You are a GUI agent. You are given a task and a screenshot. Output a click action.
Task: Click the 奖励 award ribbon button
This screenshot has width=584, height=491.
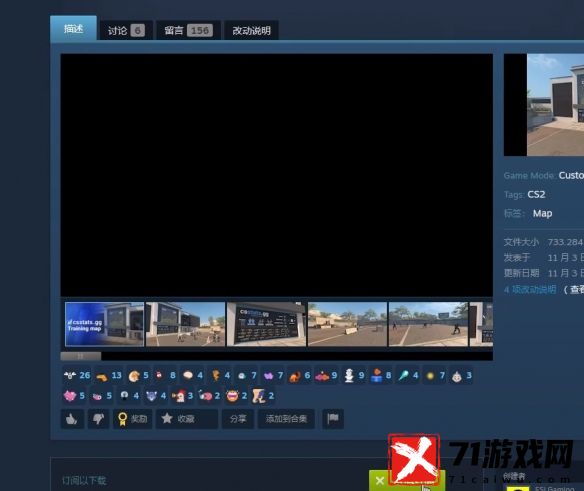pos(133,419)
